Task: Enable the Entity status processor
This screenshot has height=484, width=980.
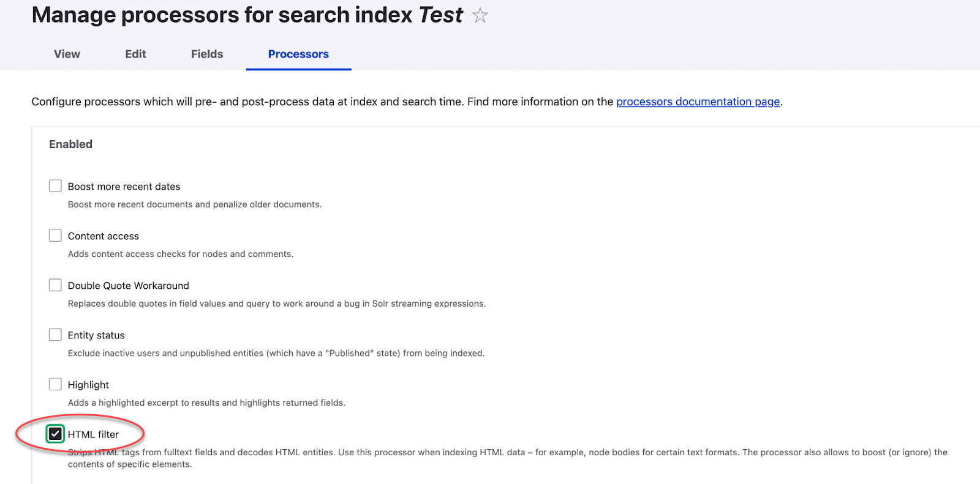Action: pyautogui.click(x=55, y=334)
